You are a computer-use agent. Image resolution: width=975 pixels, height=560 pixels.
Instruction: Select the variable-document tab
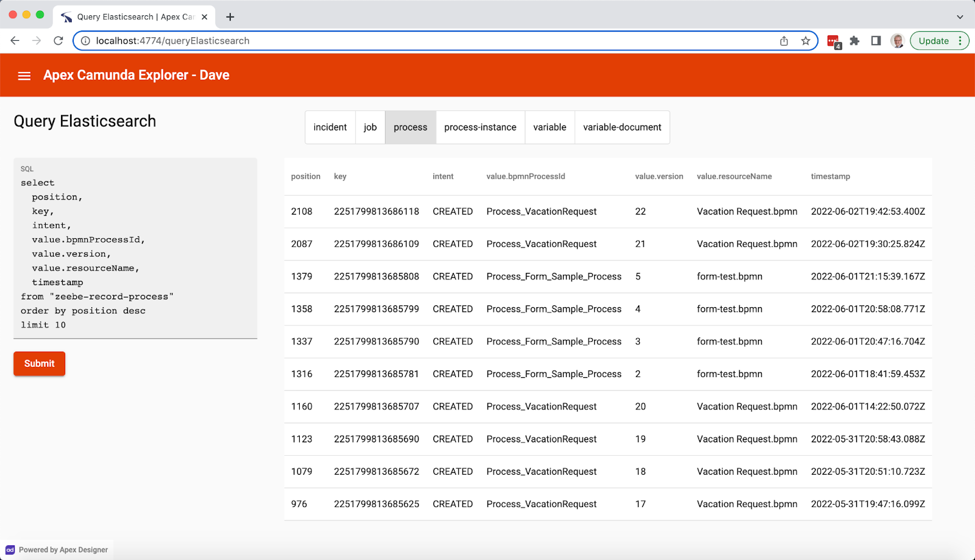tap(622, 127)
